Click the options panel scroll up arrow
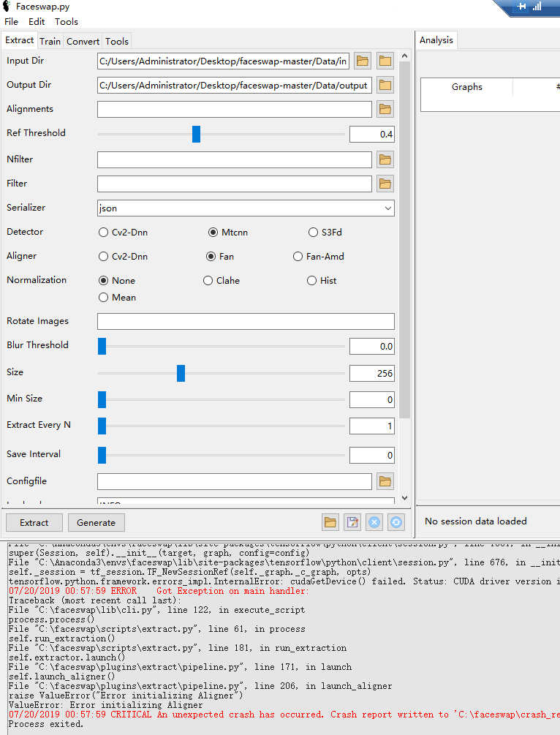 click(x=405, y=56)
